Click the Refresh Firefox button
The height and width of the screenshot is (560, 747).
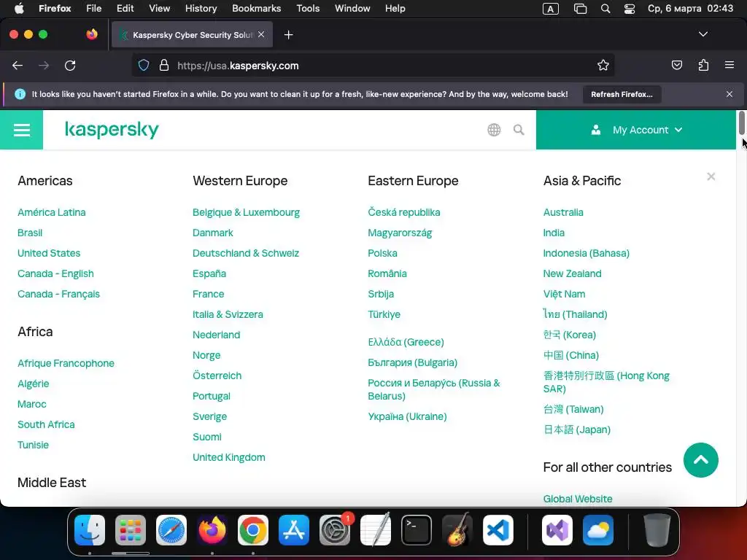(x=622, y=94)
